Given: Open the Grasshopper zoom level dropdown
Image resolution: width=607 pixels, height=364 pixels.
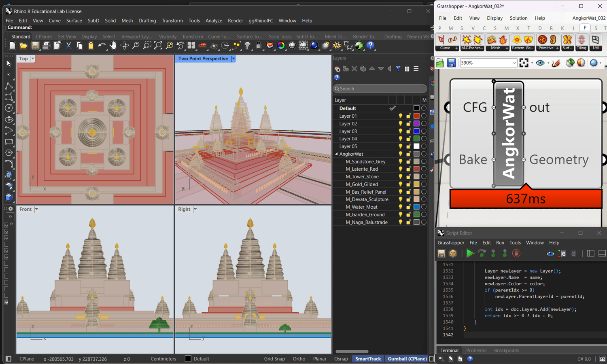Looking at the screenshot, I should (x=514, y=63).
